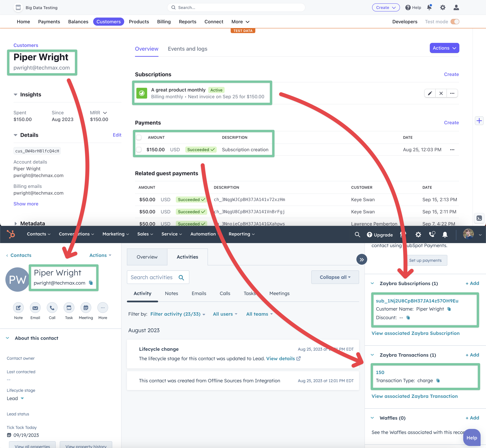Click View associated Zaybra Subscription
The width and height of the screenshot is (486, 448).
tap(415, 333)
